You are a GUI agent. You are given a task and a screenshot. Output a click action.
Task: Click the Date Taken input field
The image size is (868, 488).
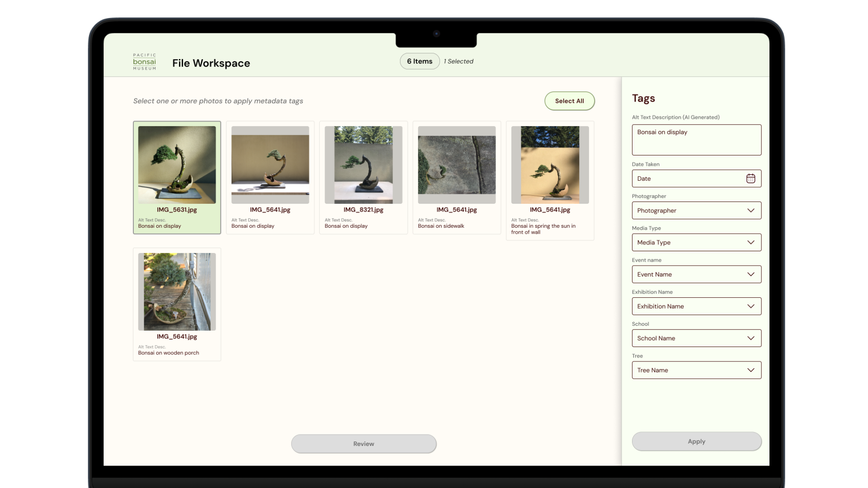tap(687, 178)
